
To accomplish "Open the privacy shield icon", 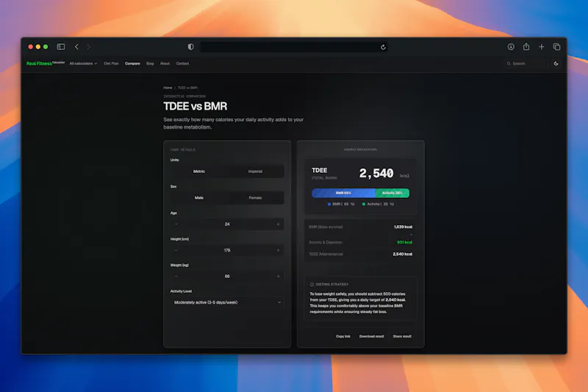I will coord(190,47).
